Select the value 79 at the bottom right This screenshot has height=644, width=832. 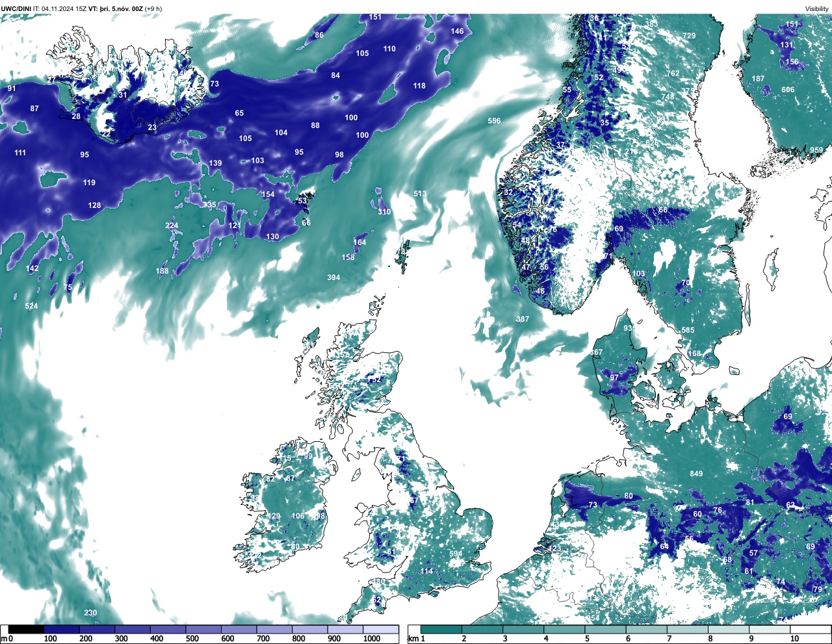click(817, 589)
